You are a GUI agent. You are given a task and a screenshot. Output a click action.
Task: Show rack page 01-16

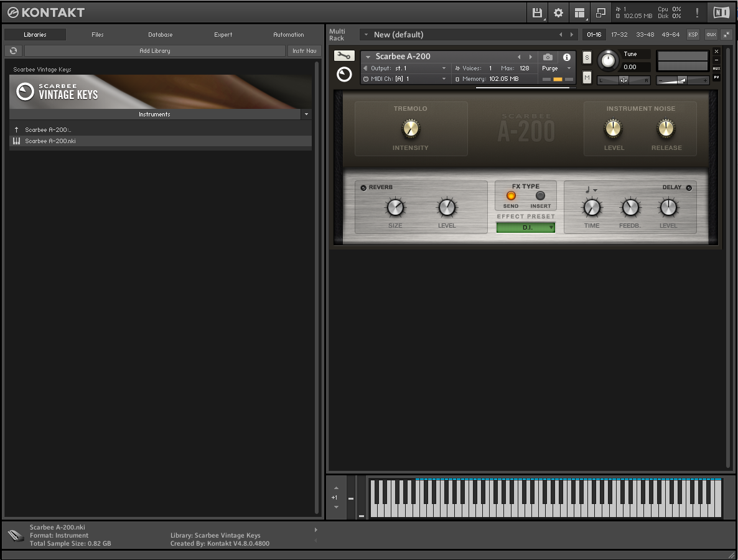(x=594, y=34)
